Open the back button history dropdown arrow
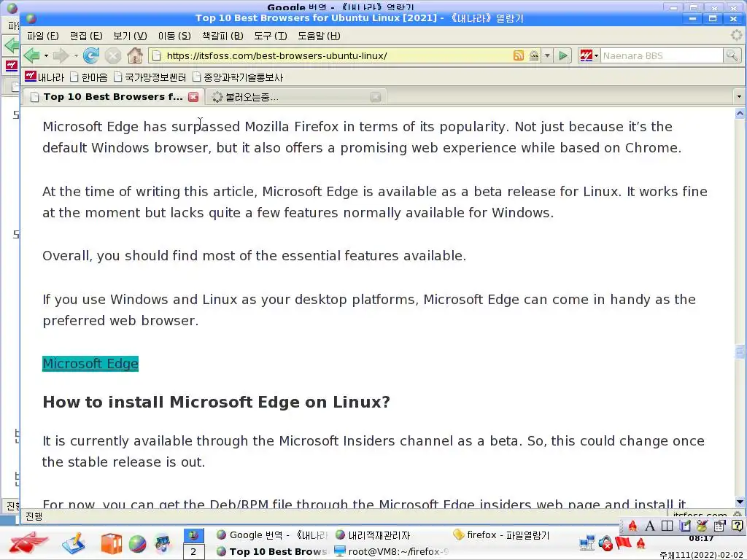Screen dimensions: 747x560 [46, 55]
